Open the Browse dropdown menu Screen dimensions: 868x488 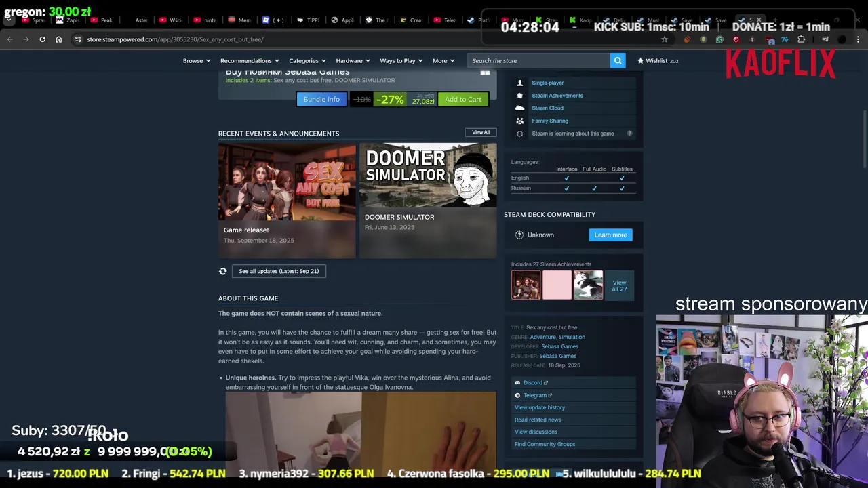point(196,61)
